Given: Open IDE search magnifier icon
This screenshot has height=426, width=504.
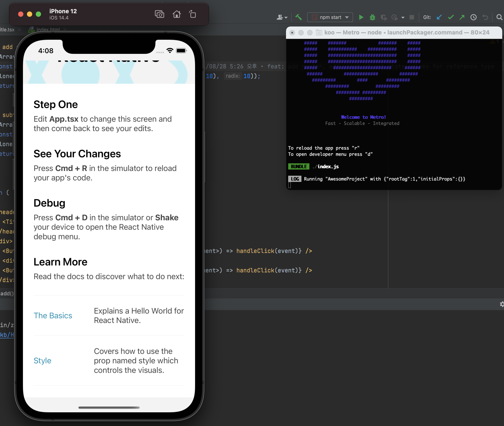Looking at the screenshot, I should tap(499, 17).
